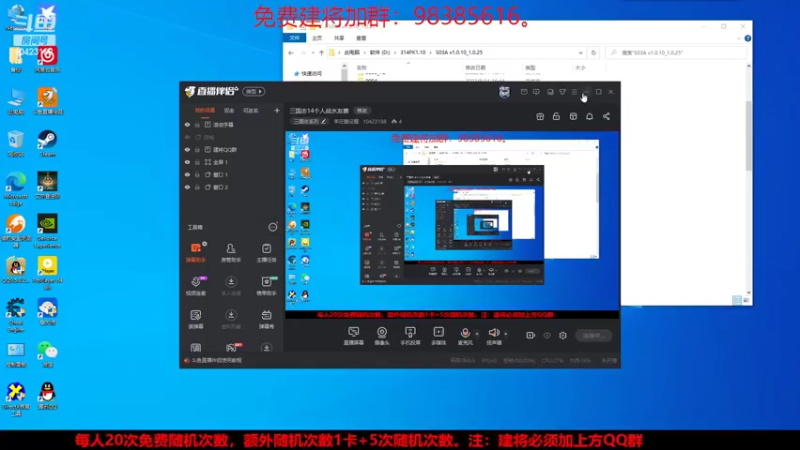The width and height of the screenshot is (800, 450).
Task: Go back in File Explorer
Action: point(291,53)
